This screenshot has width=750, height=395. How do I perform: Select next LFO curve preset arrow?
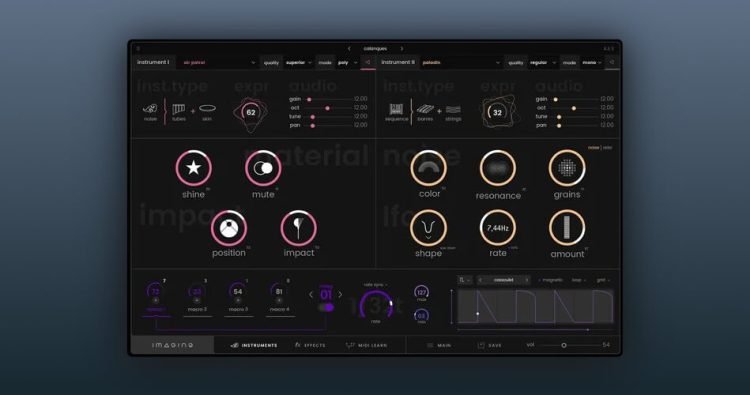click(527, 280)
